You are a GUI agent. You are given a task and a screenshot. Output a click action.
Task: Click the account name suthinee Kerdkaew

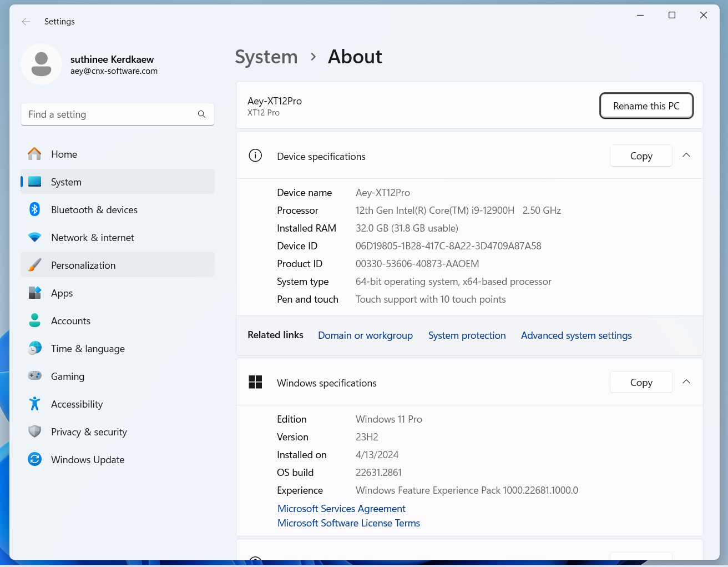pos(112,59)
